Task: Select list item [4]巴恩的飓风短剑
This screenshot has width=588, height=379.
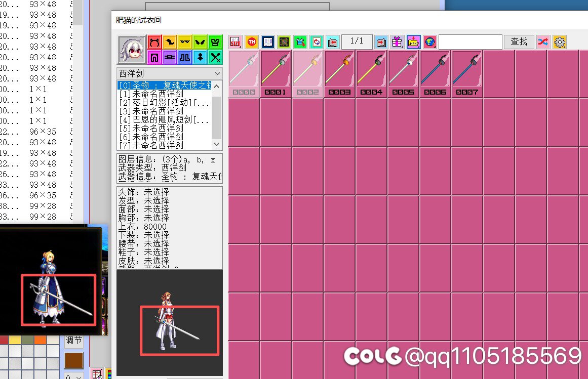Action: (163, 120)
